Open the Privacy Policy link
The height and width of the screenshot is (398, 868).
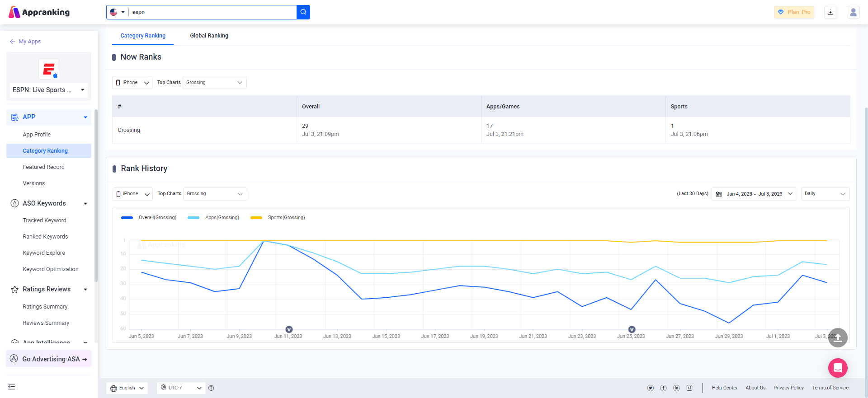tap(788, 388)
